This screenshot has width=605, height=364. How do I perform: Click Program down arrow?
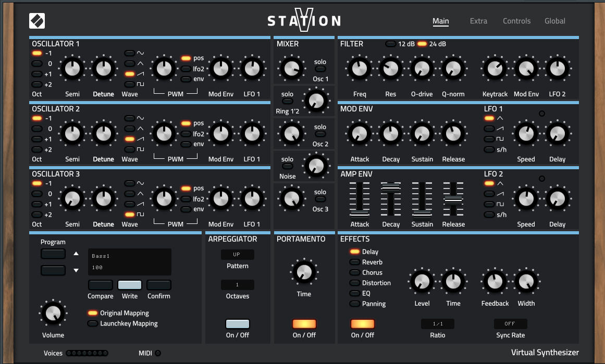click(76, 270)
